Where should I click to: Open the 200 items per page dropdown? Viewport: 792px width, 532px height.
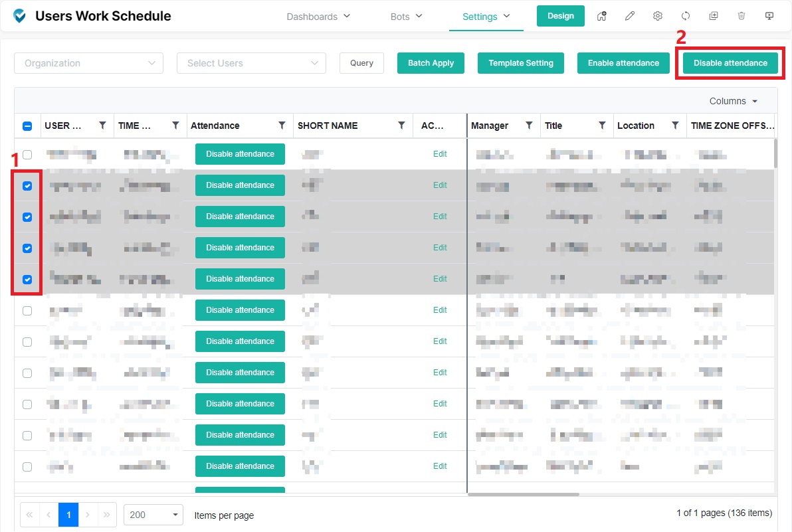(153, 515)
